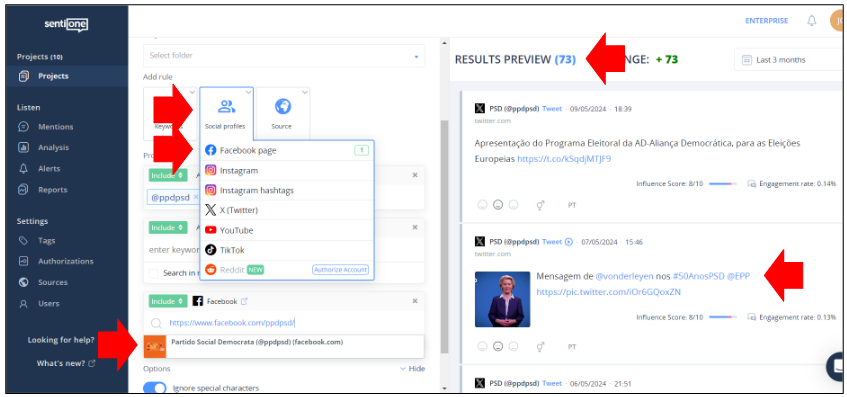Open notifications bell icon
This screenshot has width=847, height=397.
point(811,21)
